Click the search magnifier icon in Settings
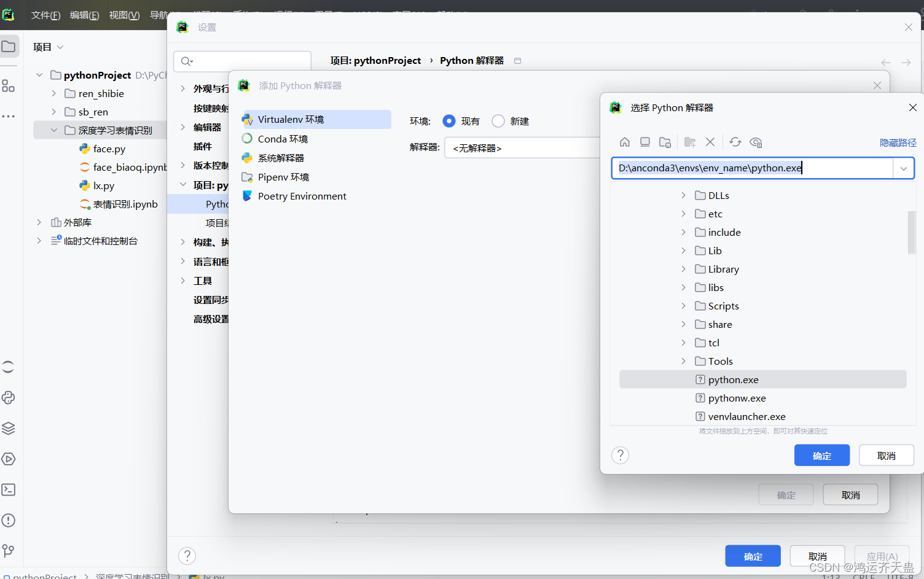The image size is (924, 579). 187,61
